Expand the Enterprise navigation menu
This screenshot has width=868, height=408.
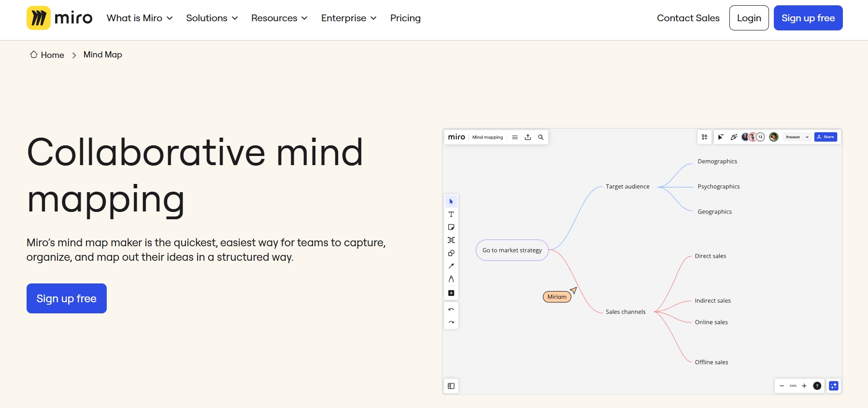[x=349, y=18]
